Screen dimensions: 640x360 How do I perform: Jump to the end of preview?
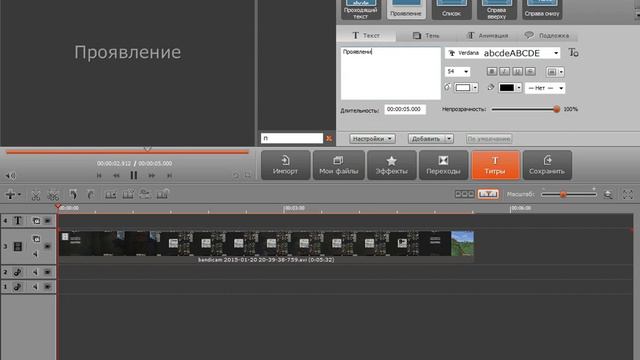point(169,176)
